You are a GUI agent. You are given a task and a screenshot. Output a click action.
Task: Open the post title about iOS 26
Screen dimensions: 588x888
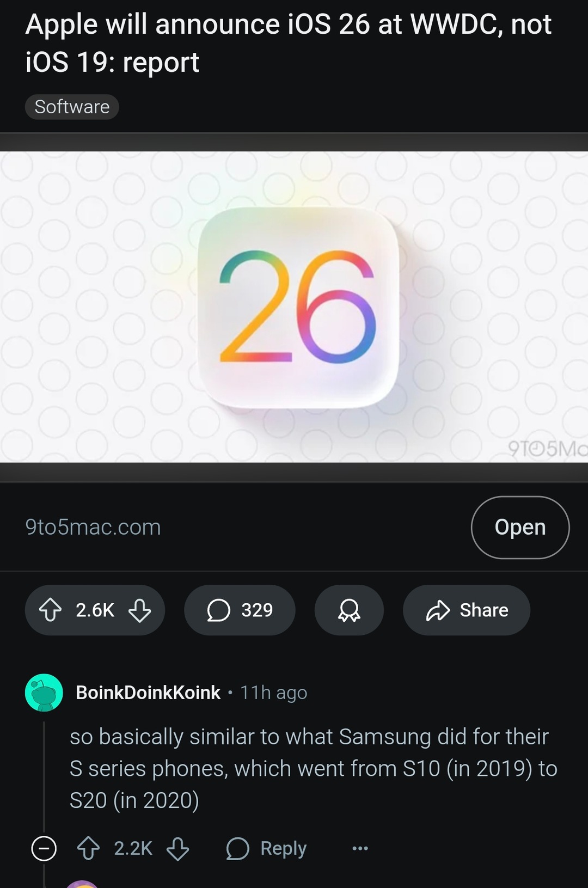pos(289,42)
